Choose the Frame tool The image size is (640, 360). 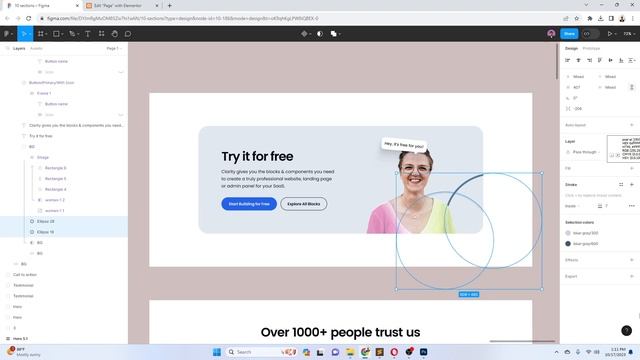coord(40,34)
